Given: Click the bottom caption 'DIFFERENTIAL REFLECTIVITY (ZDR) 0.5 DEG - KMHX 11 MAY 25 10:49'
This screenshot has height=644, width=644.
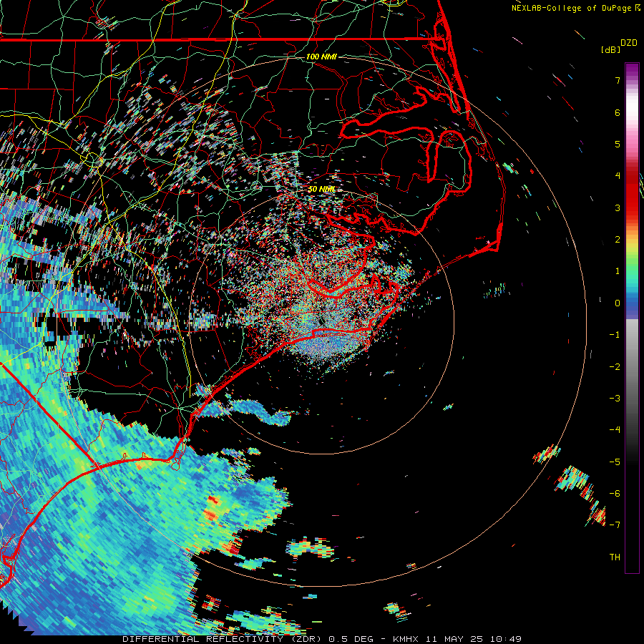Looking at the screenshot, I should 322,639.
